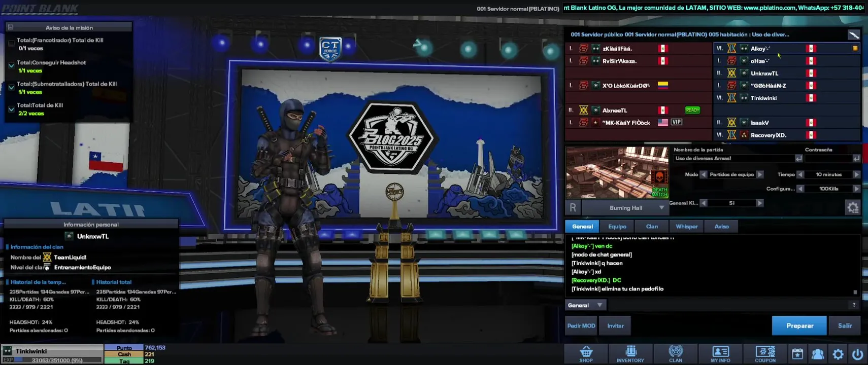Image resolution: width=868 pixels, height=365 pixels.
Task: Click the USA flag on MK-KaaY FlOock
Action: (662, 122)
